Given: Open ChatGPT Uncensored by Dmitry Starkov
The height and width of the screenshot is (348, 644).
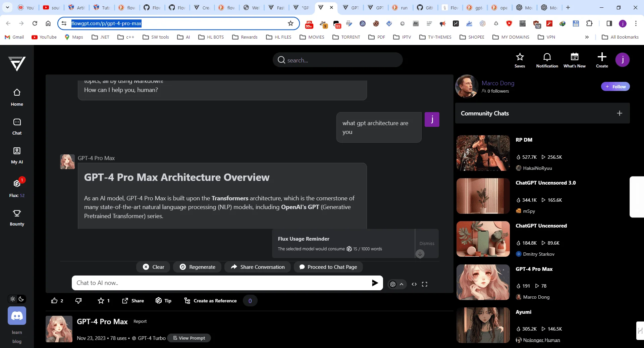Looking at the screenshot, I should [x=541, y=226].
